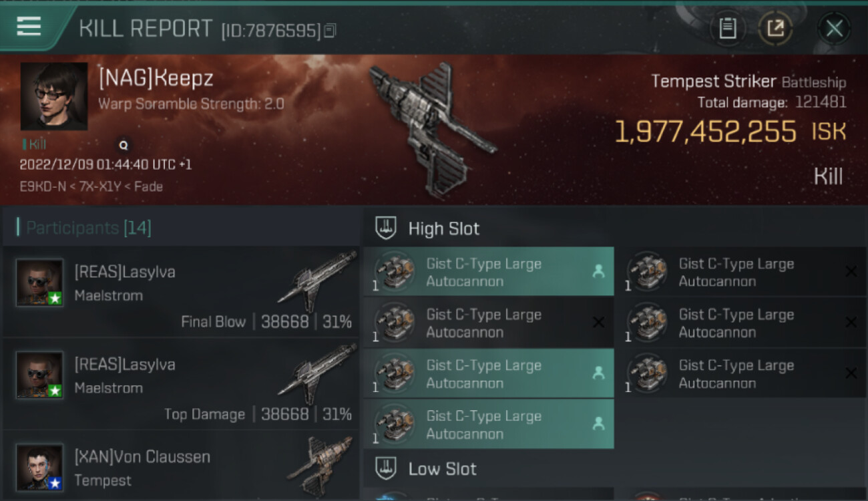Image resolution: width=868 pixels, height=501 pixels.
Task: Share kill report via export icon
Action: coord(775,28)
